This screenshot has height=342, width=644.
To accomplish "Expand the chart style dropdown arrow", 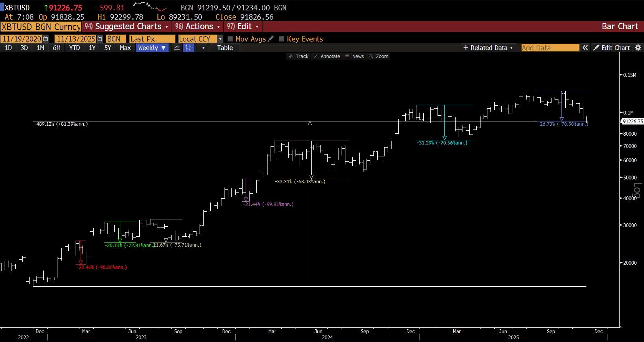I will (203, 48).
